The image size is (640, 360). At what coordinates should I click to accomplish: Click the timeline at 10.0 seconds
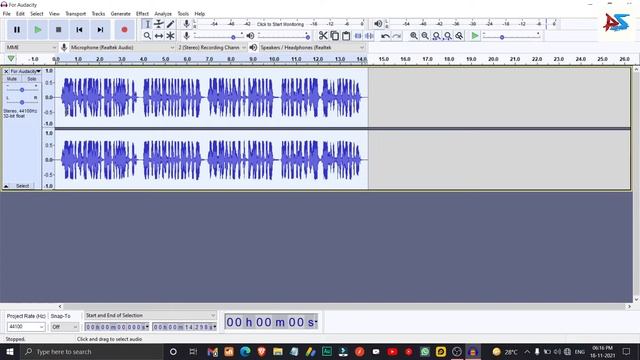click(x=274, y=60)
